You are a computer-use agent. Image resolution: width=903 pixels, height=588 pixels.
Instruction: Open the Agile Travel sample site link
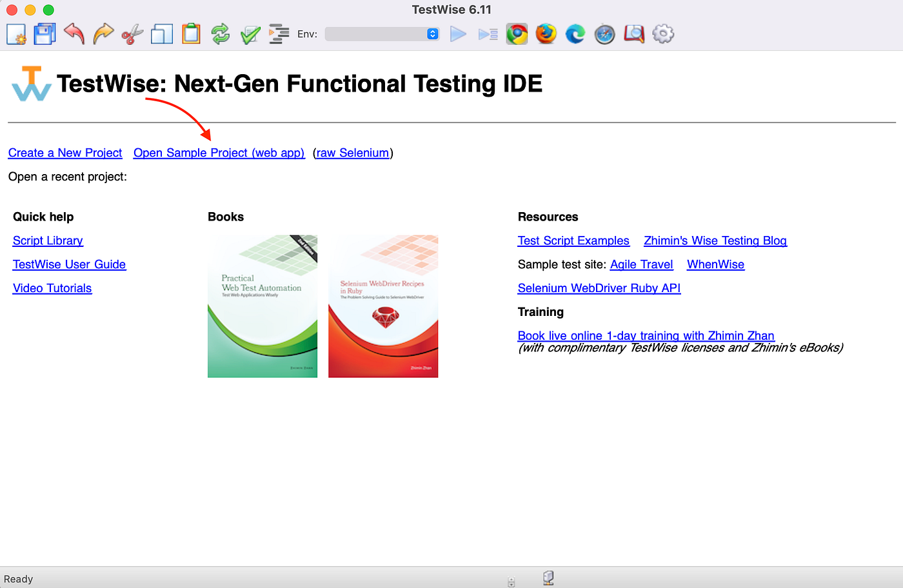(642, 264)
